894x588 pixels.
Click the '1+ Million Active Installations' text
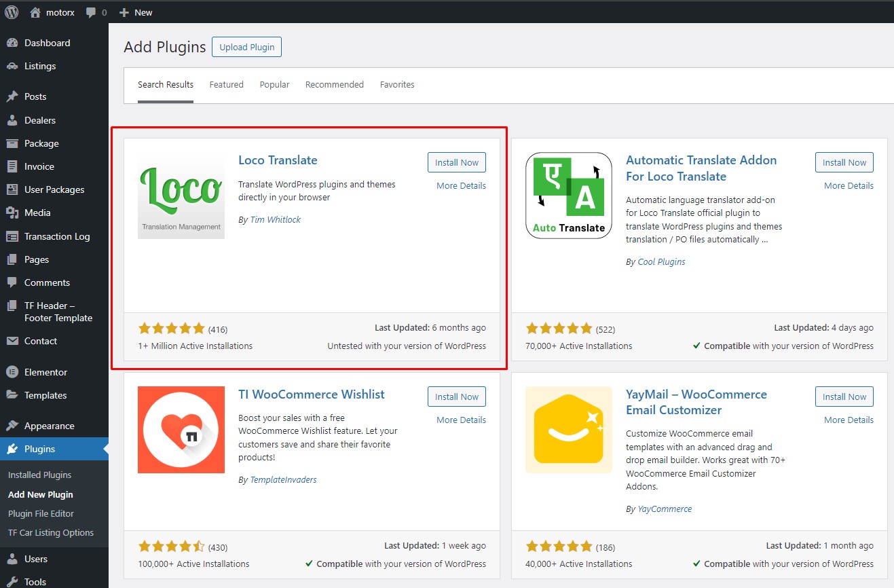point(195,346)
